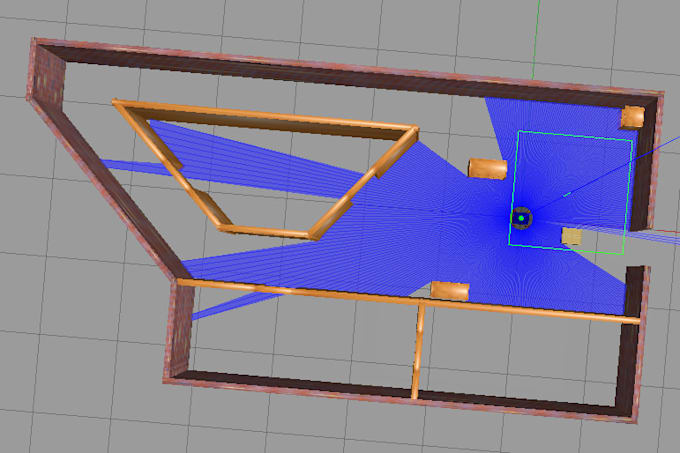This screenshot has width=680, height=453.
Task: Click the small yellow box beside the robot
Action: [572, 237]
